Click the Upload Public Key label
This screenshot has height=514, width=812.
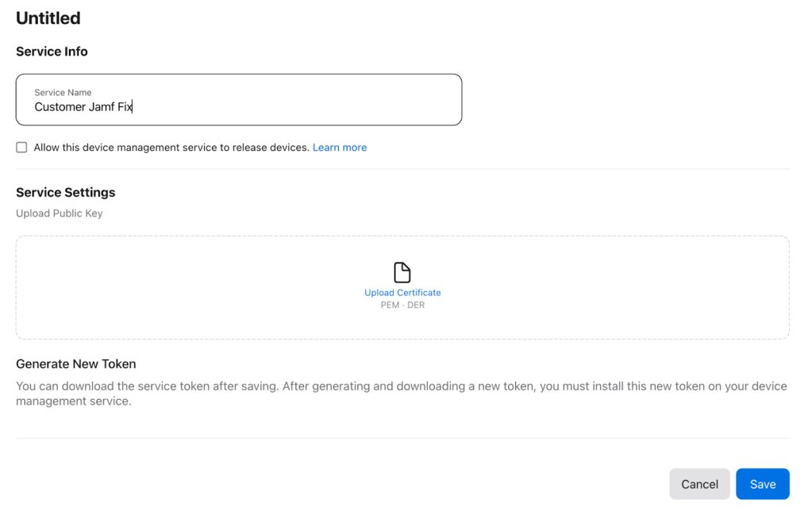pyautogui.click(x=60, y=213)
